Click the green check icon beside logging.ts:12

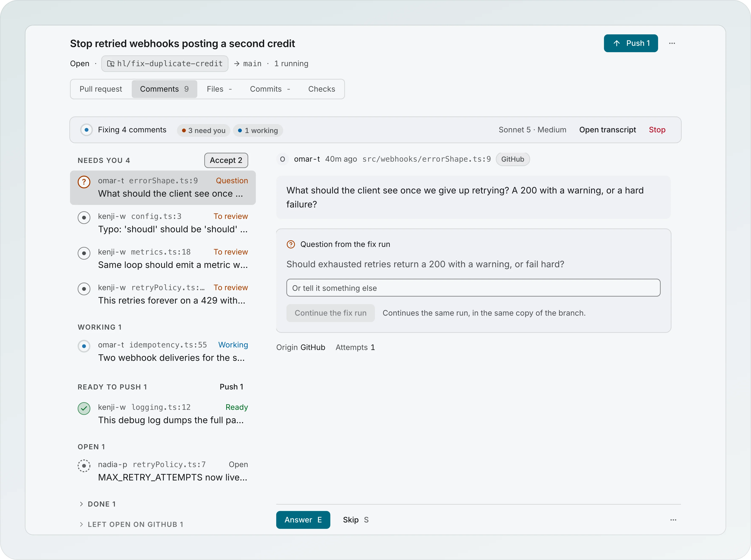(x=84, y=409)
